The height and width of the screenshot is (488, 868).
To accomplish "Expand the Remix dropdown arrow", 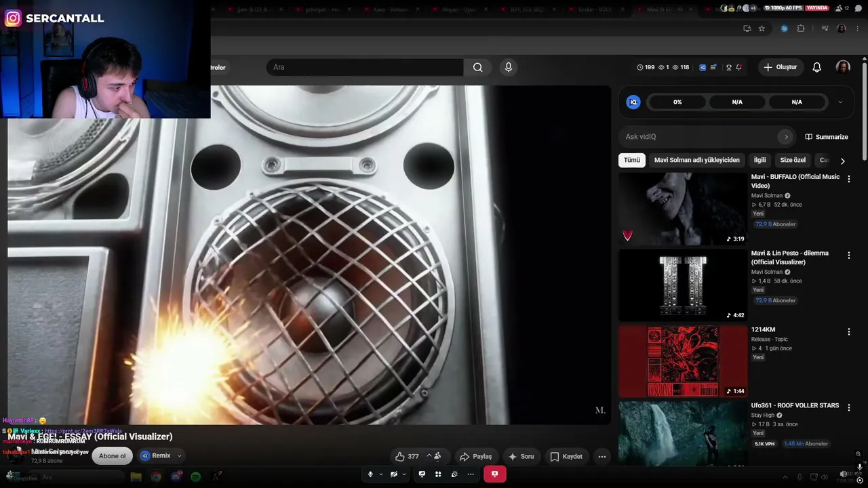I will [x=179, y=456].
